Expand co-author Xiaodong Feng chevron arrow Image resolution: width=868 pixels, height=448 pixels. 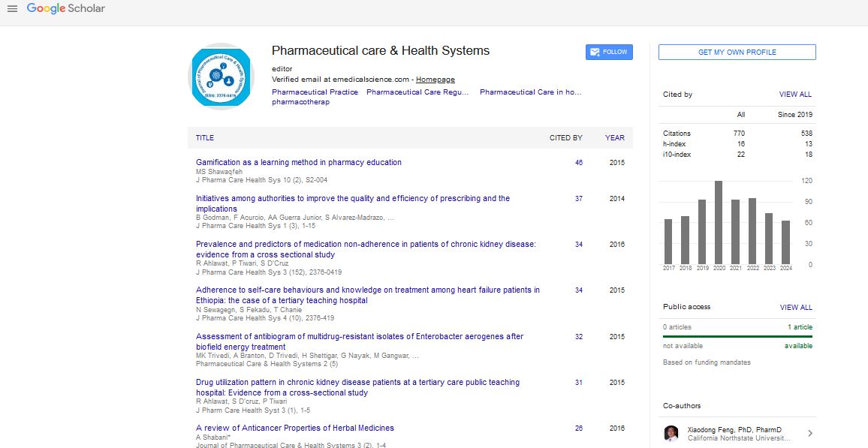click(809, 433)
